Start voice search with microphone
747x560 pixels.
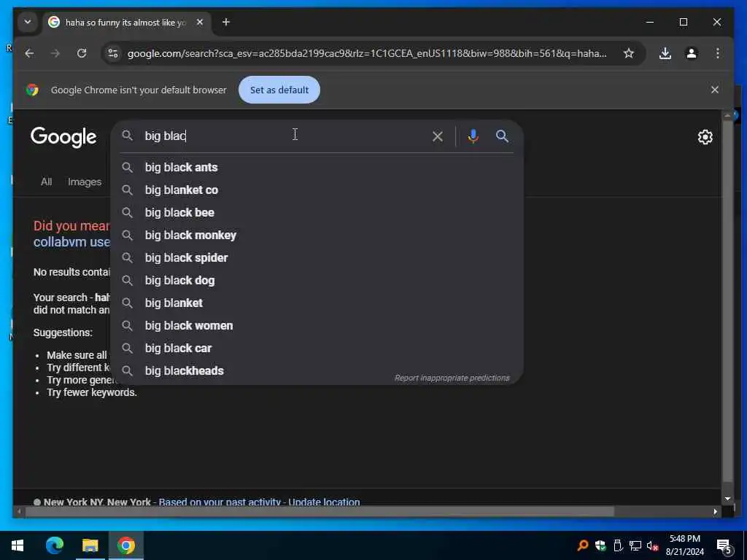click(473, 136)
